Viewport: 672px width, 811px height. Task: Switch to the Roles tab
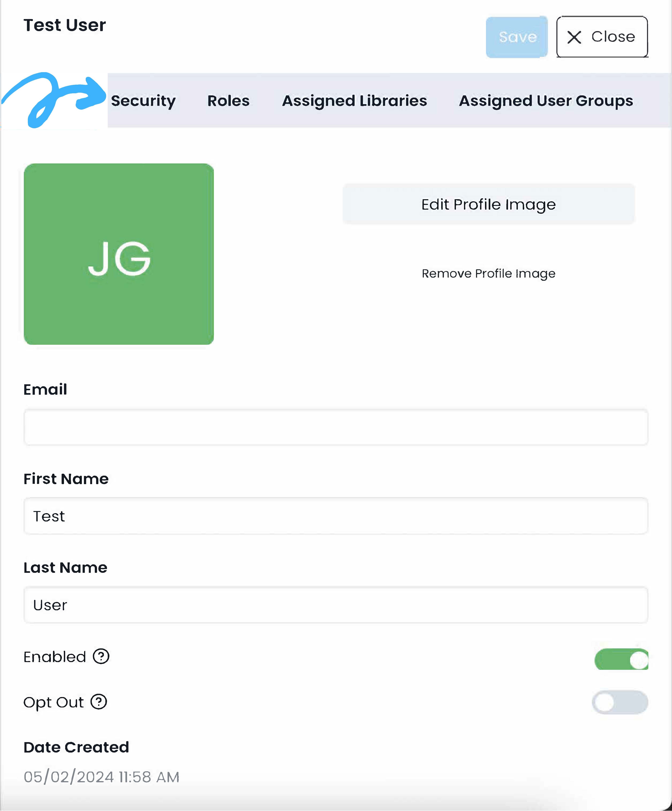click(228, 101)
